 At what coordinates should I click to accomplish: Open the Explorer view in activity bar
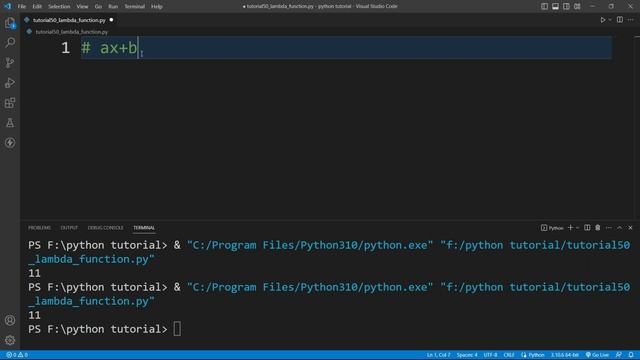(x=10, y=23)
